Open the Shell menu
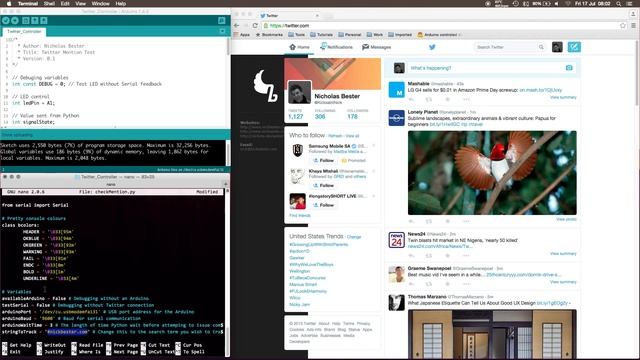The height and width of the screenshot is (360, 640). [x=49, y=3]
